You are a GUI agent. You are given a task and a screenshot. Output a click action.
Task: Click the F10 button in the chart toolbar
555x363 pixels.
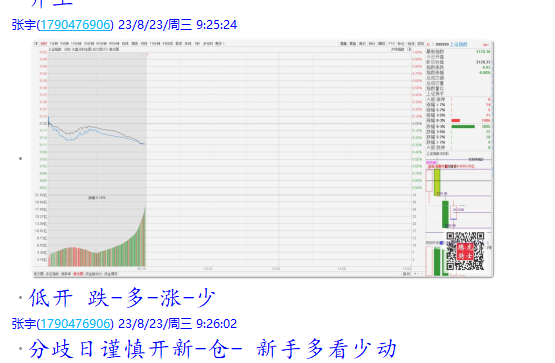(391, 44)
